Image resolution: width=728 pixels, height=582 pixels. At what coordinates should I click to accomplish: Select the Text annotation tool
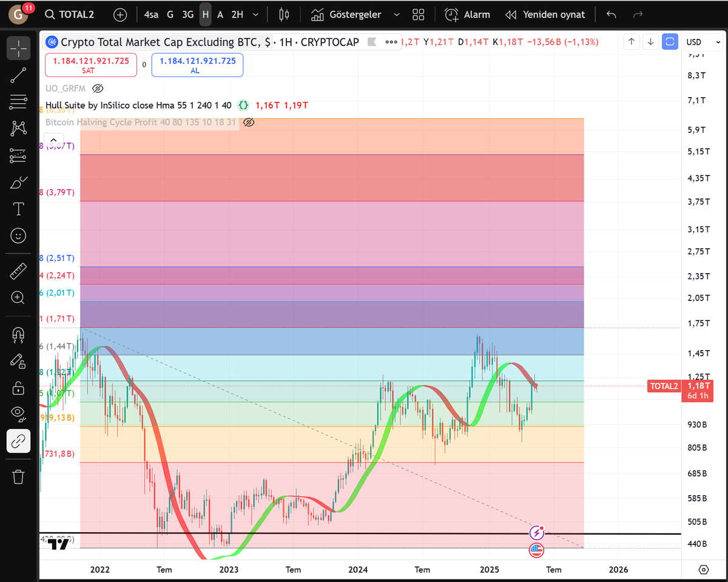(18, 209)
